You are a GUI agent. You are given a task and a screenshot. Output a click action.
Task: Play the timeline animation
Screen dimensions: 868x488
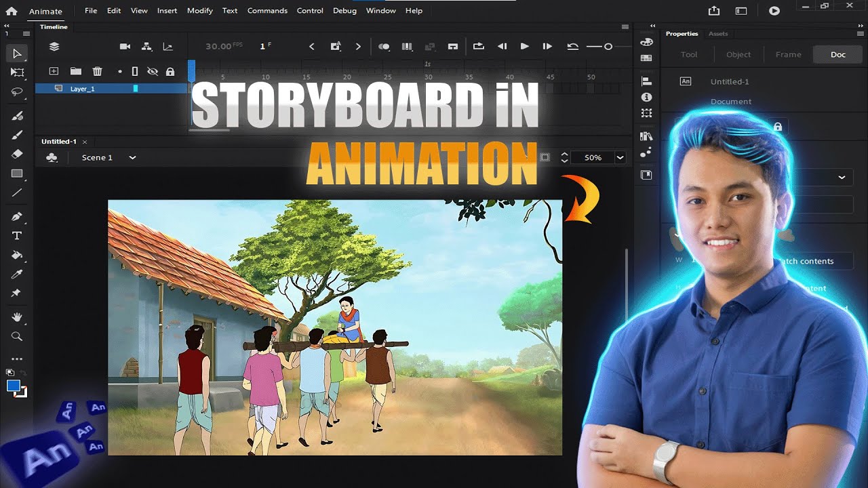click(x=524, y=47)
